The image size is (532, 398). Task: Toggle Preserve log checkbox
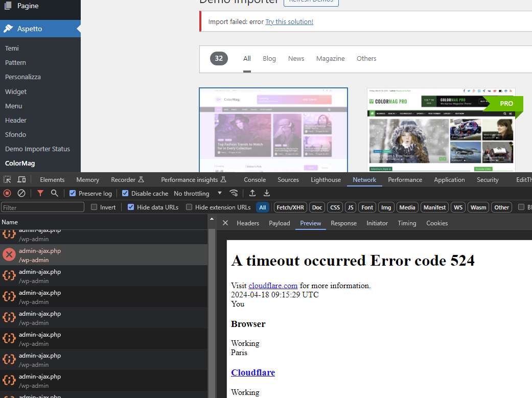click(x=73, y=194)
